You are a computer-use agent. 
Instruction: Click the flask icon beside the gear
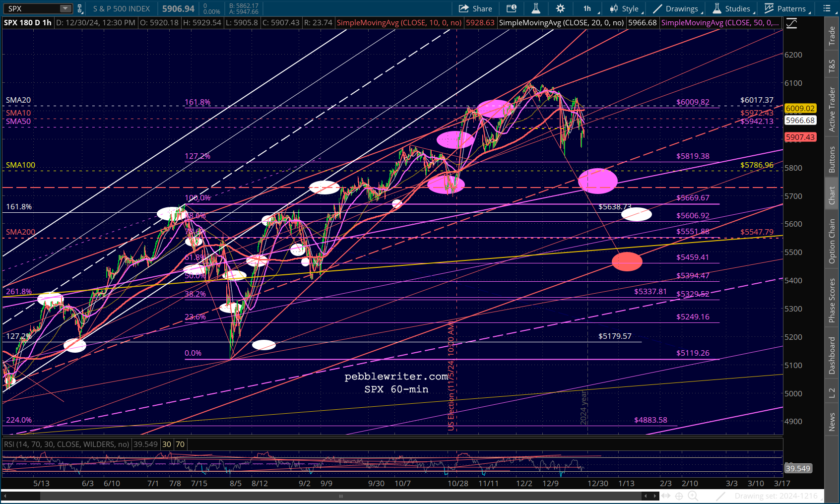point(536,8)
